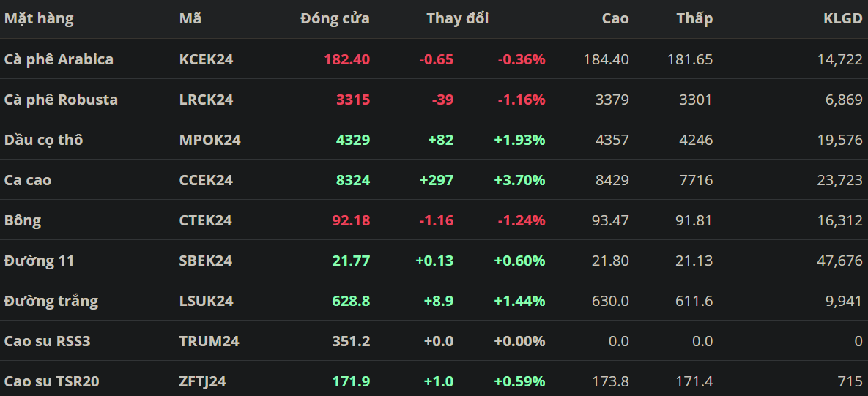Click the Ca cao commodity name
The image size is (868, 396).
tap(28, 180)
